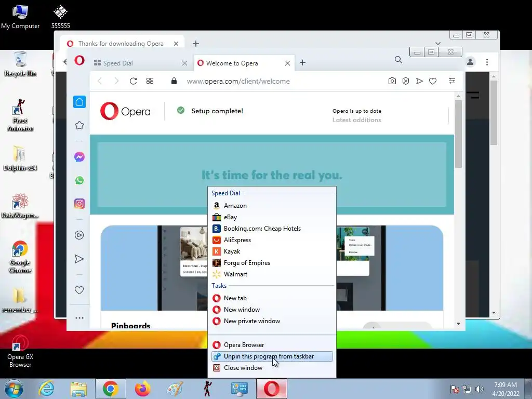
Task: Select Recycle Bin desktop icon
Action: pyautogui.click(x=20, y=64)
